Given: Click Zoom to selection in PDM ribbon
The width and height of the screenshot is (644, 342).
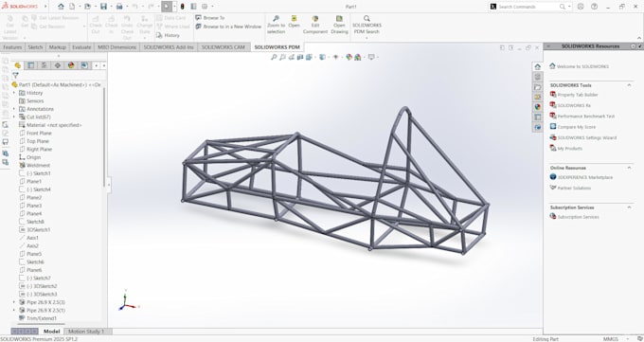Looking at the screenshot, I should point(276,25).
